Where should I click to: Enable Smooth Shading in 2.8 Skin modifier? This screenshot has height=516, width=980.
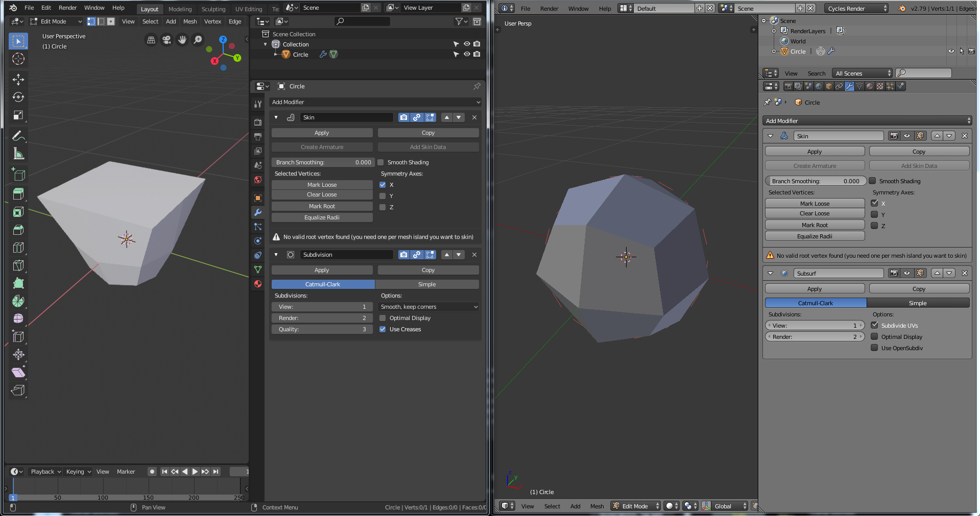tap(380, 162)
